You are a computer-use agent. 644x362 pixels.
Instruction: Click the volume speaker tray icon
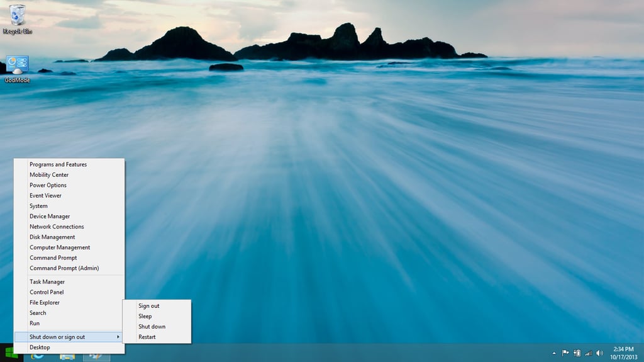pyautogui.click(x=599, y=353)
